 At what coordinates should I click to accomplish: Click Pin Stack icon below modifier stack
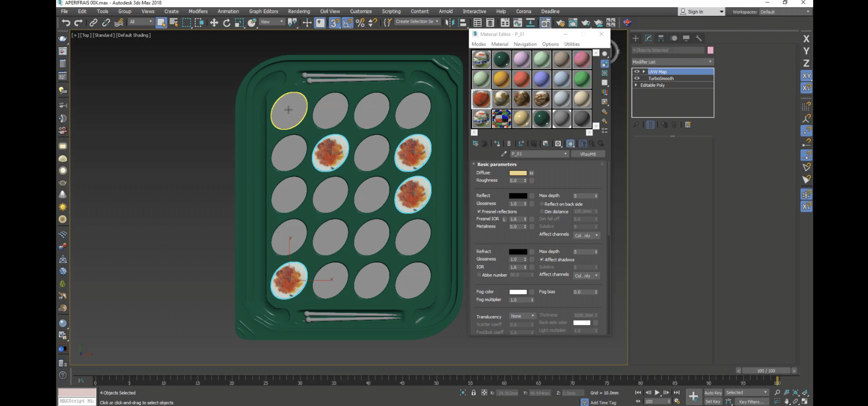(x=636, y=125)
